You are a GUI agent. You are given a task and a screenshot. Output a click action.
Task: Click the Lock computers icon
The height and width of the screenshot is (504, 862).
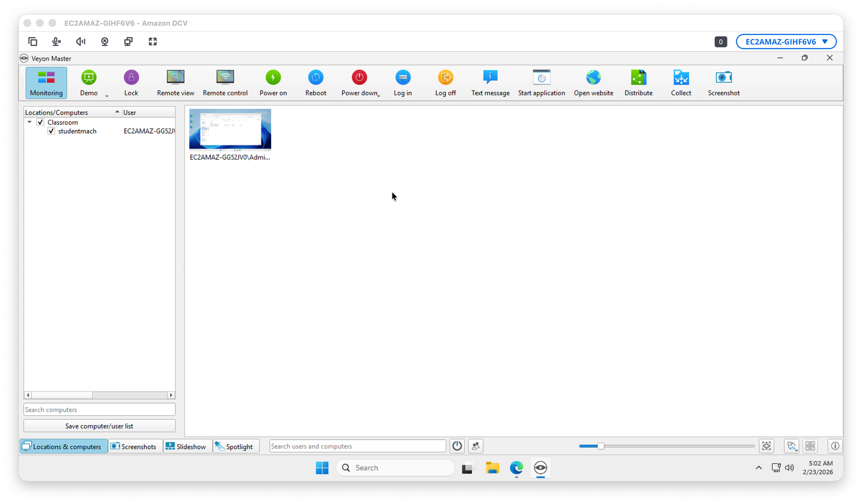[131, 82]
